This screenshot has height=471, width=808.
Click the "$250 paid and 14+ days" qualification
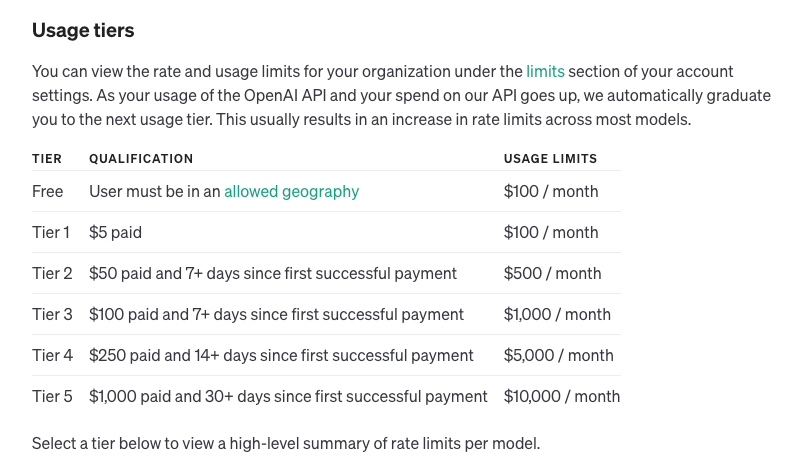281,355
